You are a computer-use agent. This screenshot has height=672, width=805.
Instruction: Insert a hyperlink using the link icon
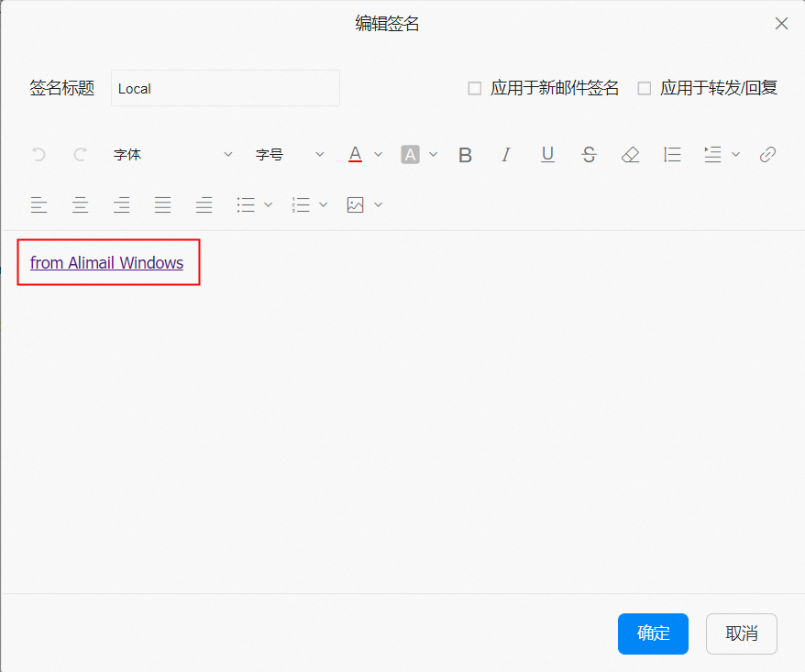[767, 155]
